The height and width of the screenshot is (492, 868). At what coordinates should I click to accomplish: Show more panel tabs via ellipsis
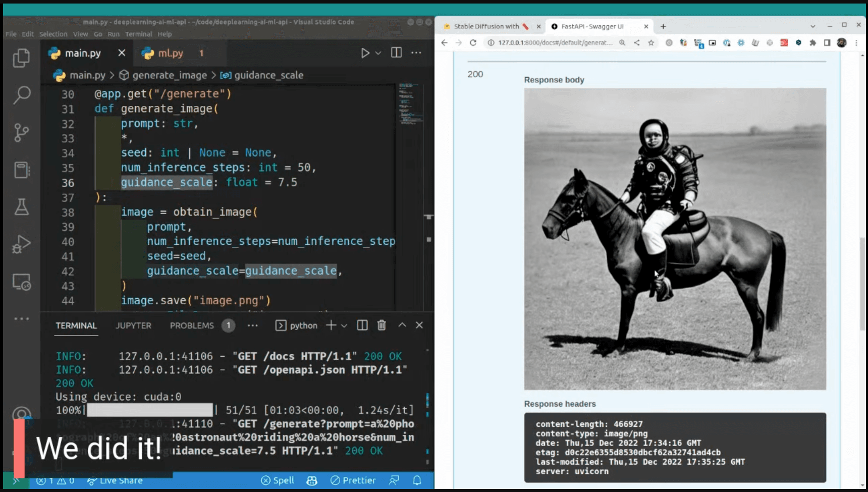[x=253, y=325]
